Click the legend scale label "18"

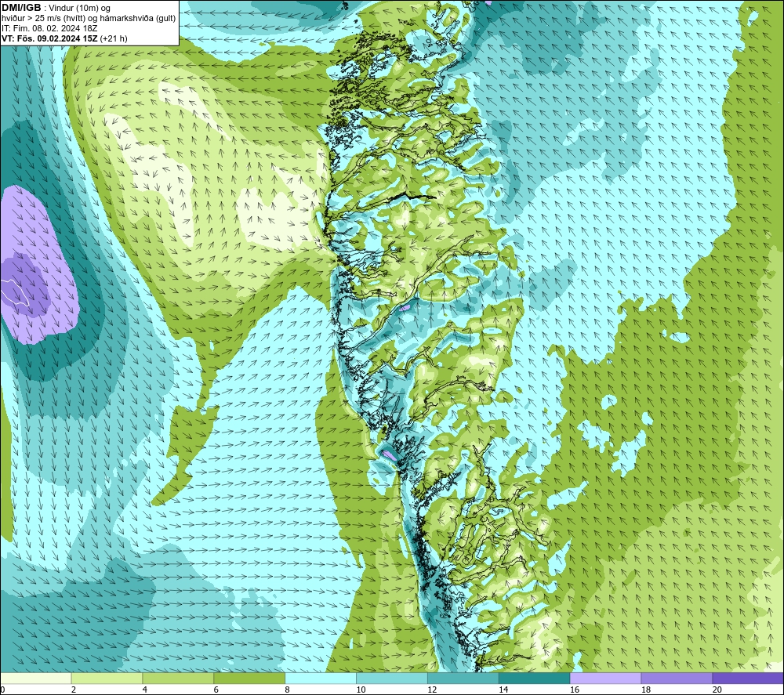(645, 690)
